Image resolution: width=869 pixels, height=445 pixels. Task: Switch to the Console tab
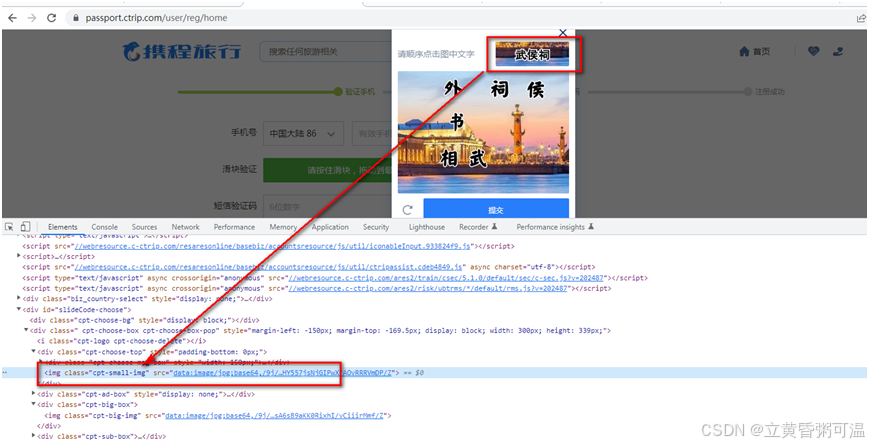pyautogui.click(x=105, y=227)
